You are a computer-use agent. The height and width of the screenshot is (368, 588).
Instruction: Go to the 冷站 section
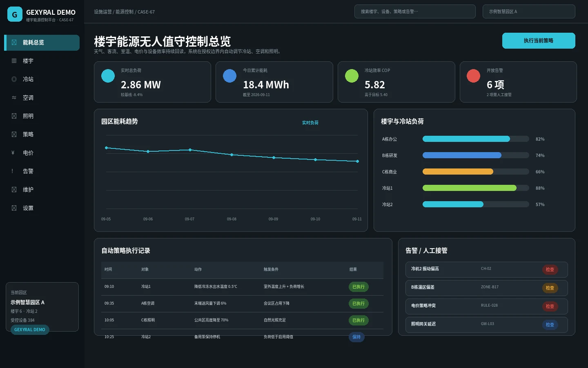coord(42,79)
